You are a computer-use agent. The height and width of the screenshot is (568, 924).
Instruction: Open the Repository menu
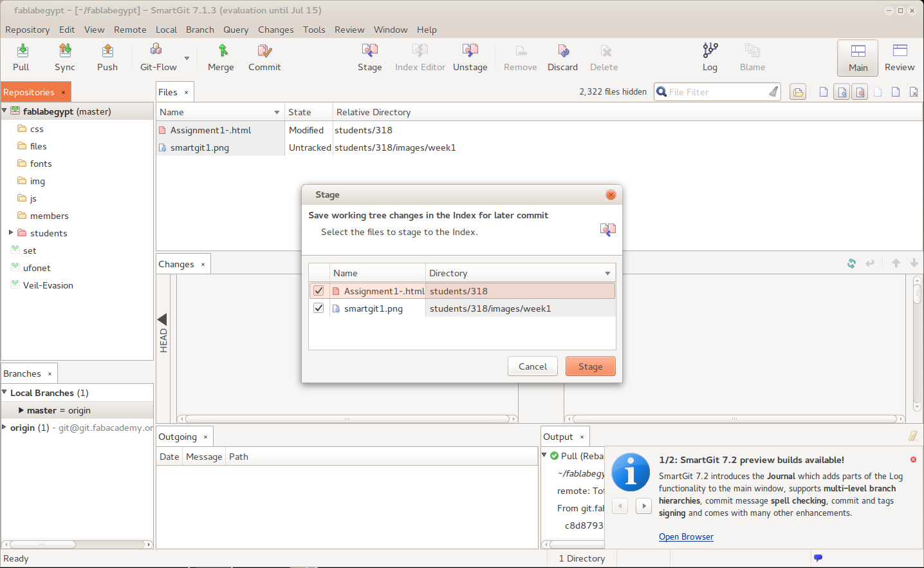click(27, 30)
